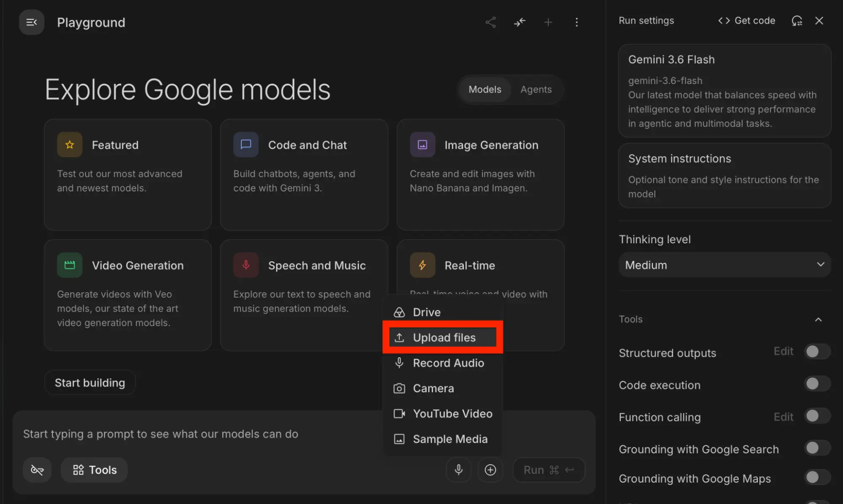Click the crossed-out key icon in prompt bar
The height and width of the screenshot is (504, 843).
37,470
